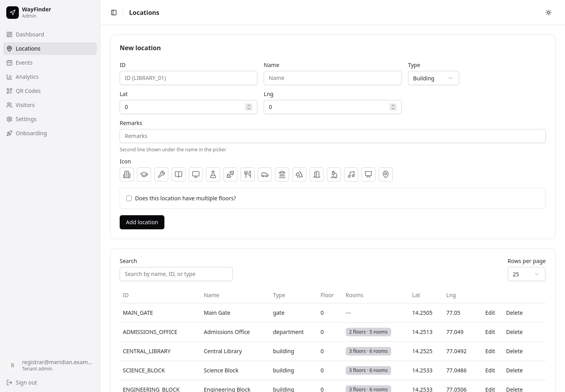565x392 pixels.
Task: Open the Events section
Action: pyautogui.click(x=50, y=63)
